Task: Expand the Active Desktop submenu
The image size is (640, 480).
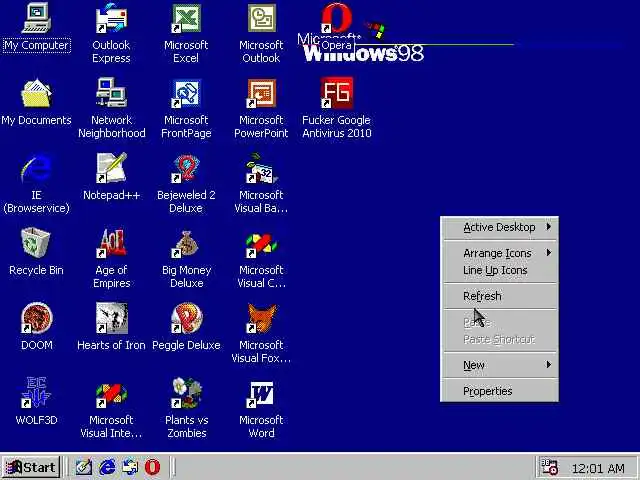Action: pyautogui.click(x=499, y=227)
